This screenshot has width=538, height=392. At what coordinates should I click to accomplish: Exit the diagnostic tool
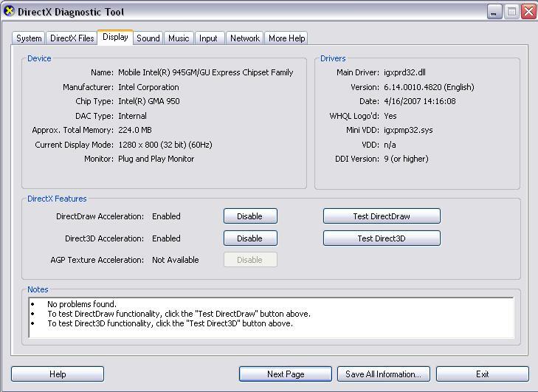[483, 374]
